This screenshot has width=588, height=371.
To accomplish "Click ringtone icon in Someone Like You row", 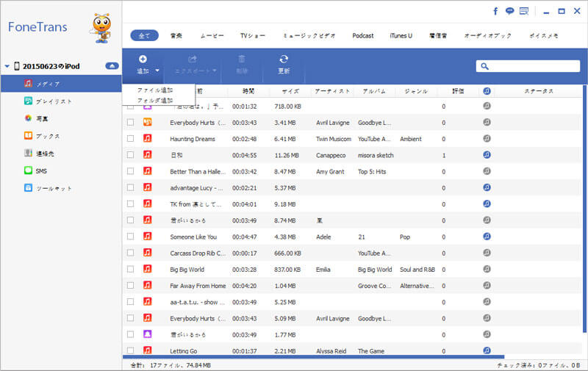I will pos(487,237).
